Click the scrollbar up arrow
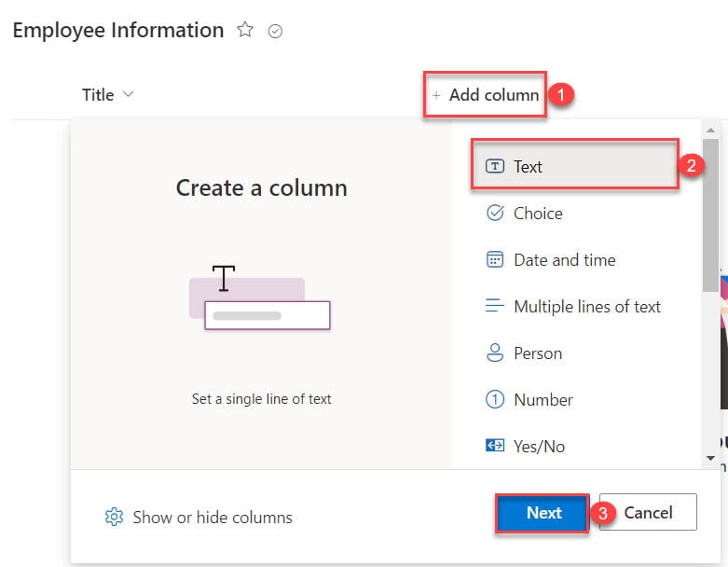728x567 pixels. pos(710,131)
